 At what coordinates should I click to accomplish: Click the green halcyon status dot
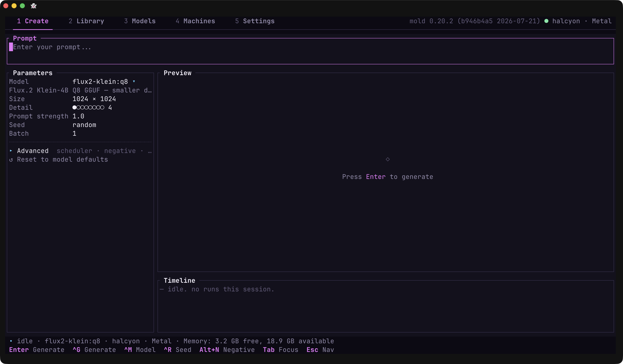[x=546, y=21]
